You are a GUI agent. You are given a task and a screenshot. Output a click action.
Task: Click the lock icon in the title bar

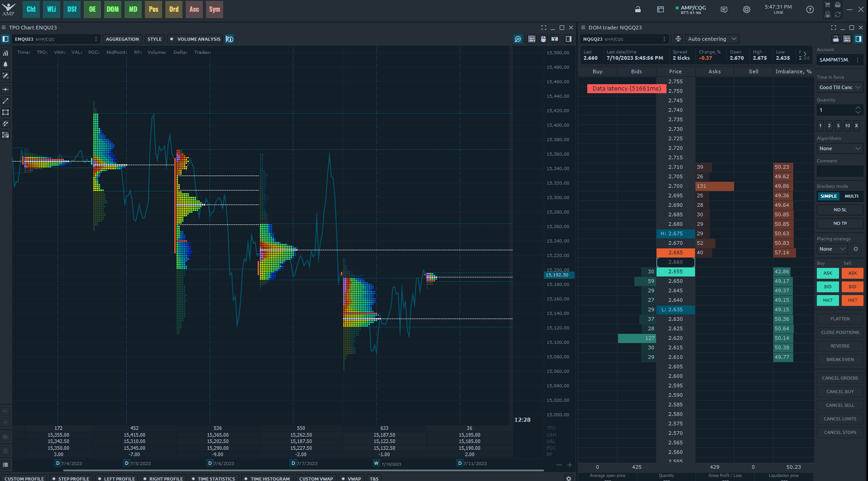tap(638, 9)
